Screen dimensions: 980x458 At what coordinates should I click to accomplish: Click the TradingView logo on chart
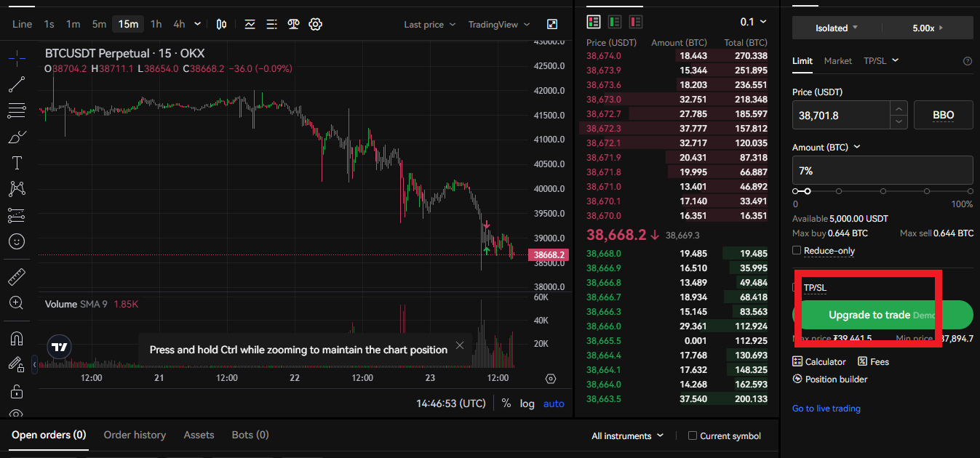60,347
